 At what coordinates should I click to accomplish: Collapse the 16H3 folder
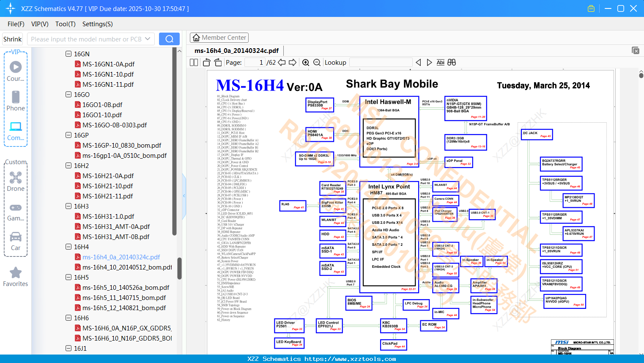pos(69,206)
